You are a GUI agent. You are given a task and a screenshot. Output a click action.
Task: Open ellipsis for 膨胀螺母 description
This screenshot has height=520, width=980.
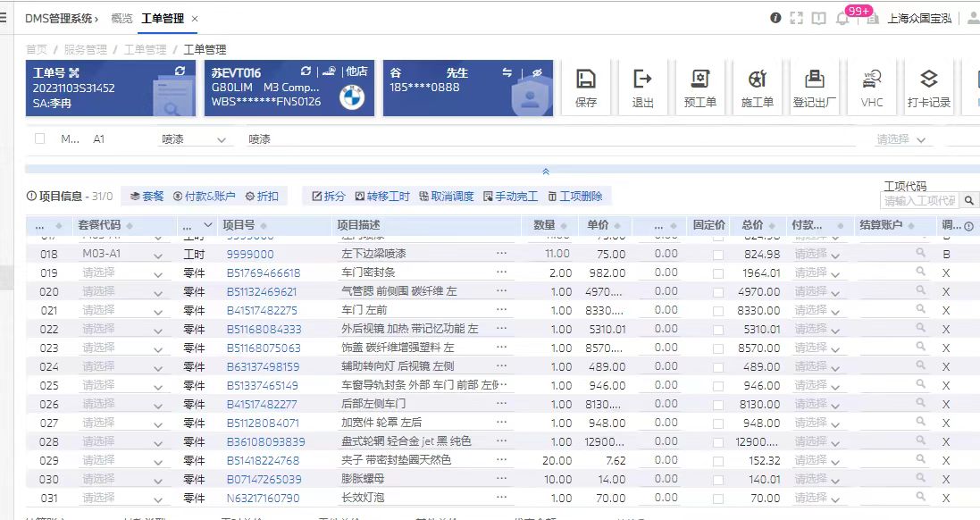pyautogui.click(x=501, y=478)
